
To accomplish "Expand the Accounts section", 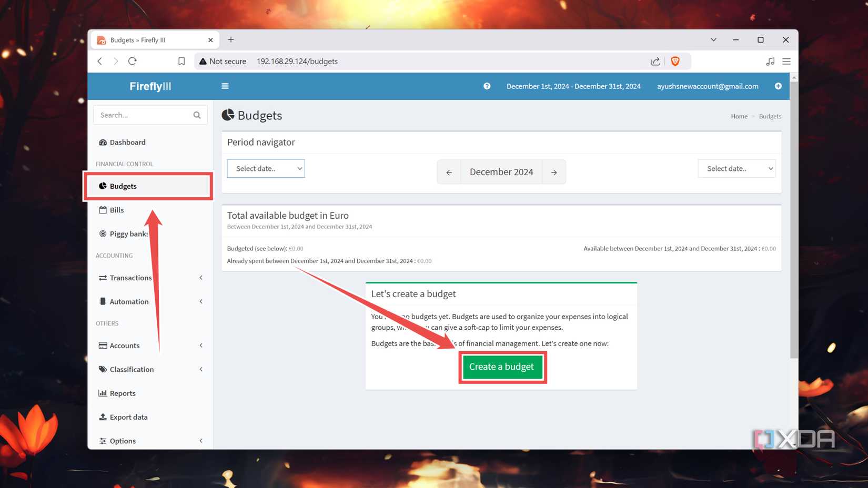I will [x=200, y=345].
